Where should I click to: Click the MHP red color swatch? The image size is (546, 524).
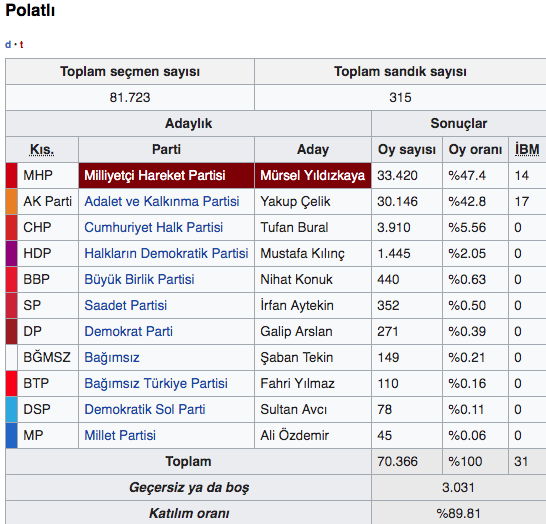click(x=11, y=175)
